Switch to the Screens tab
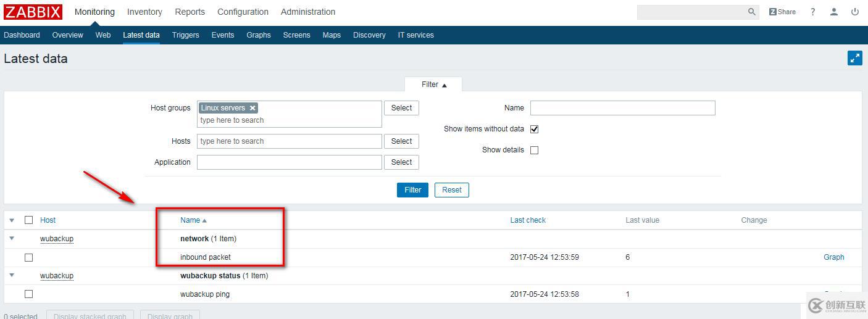 tap(296, 35)
